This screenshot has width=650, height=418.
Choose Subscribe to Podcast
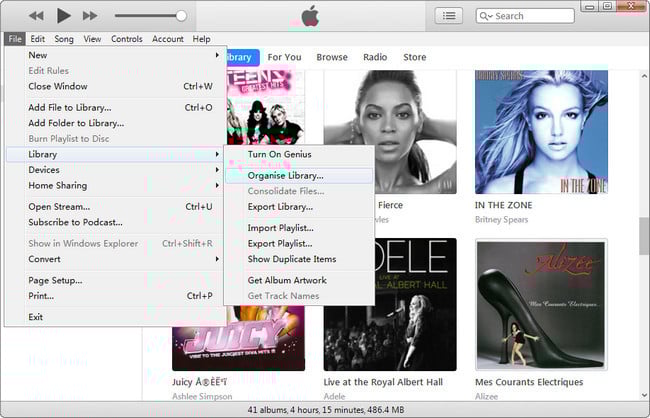pyautogui.click(x=115, y=222)
